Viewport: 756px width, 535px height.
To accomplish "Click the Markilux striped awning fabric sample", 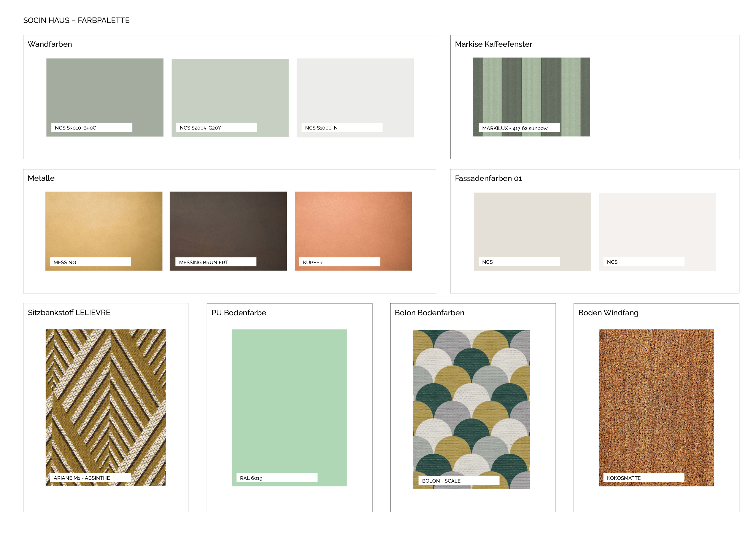I will [x=531, y=97].
